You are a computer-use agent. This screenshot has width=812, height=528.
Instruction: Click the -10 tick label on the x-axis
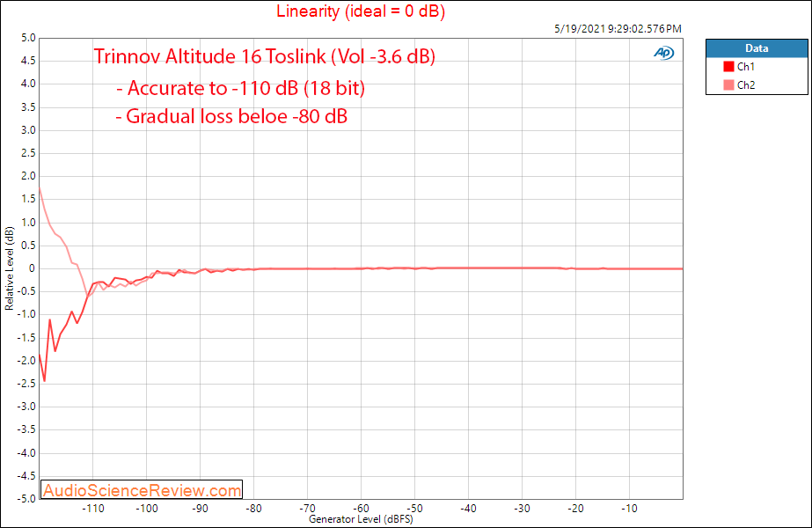pyautogui.click(x=629, y=509)
